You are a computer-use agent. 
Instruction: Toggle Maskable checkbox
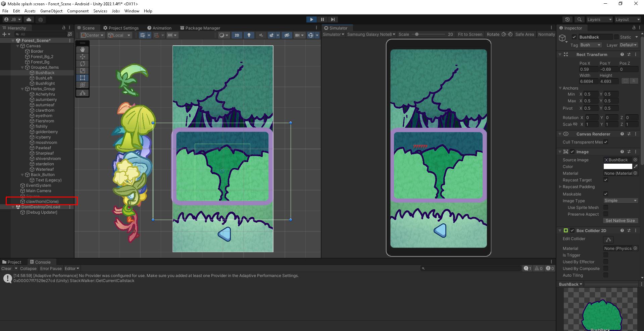606,194
